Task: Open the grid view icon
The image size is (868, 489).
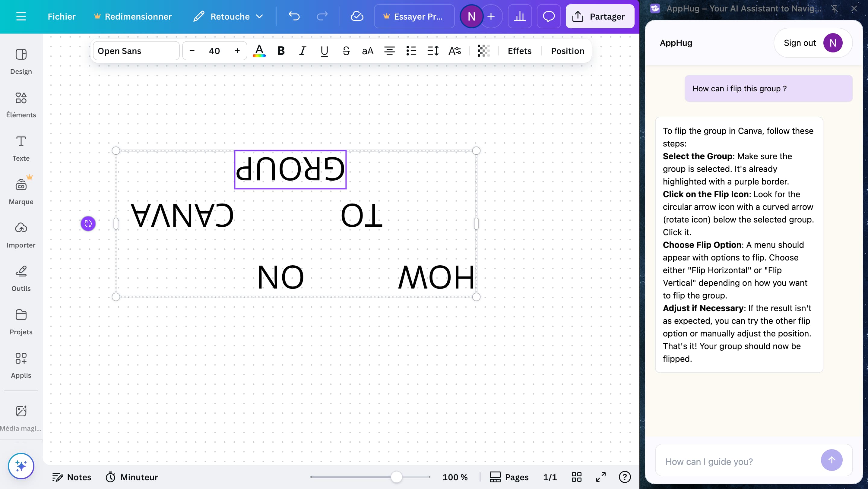Action: pyautogui.click(x=577, y=477)
